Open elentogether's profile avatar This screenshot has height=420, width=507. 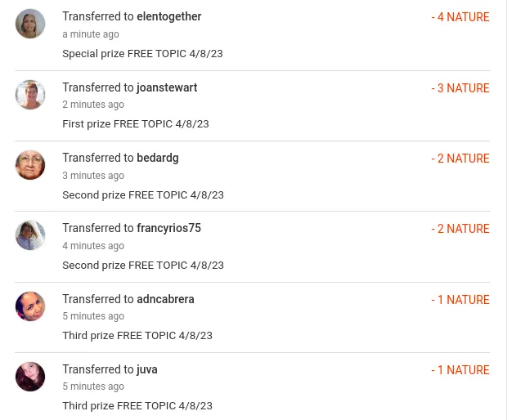[x=30, y=24]
